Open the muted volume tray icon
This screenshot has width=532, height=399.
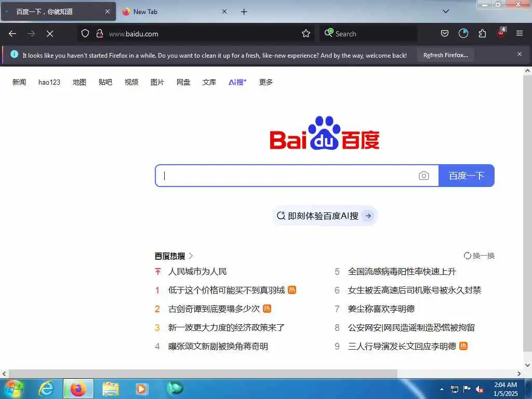point(480,389)
